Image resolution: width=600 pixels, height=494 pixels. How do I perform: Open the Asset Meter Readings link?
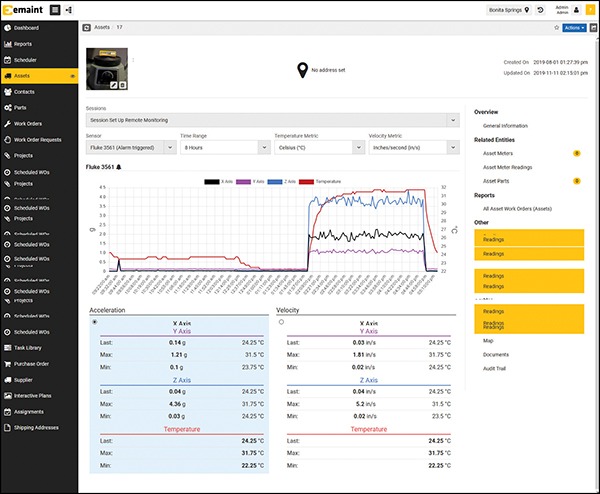click(509, 167)
